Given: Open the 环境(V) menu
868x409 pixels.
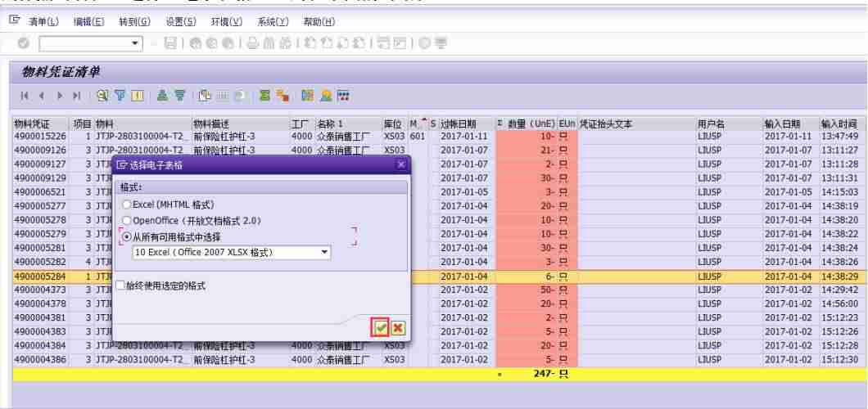Looking at the screenshot, I should (x=227, y=21).
